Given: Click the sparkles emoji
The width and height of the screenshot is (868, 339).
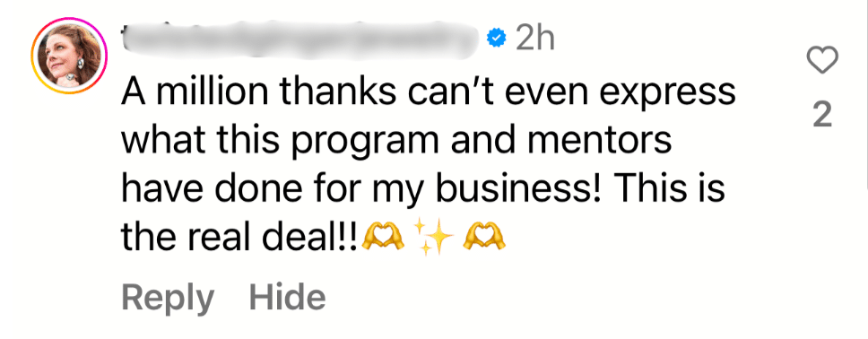Looking at the screenshot, I should [433, 237].
